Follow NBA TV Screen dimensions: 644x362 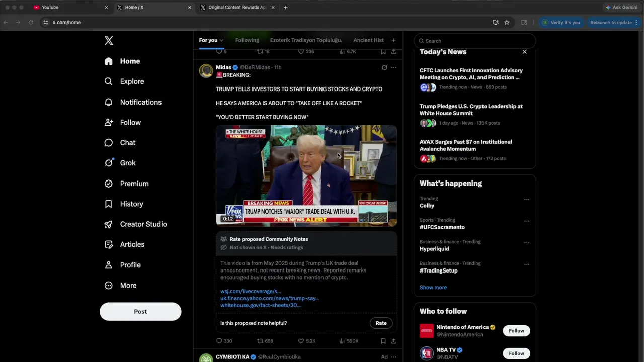pyautogui.click(x=516, y=353)
